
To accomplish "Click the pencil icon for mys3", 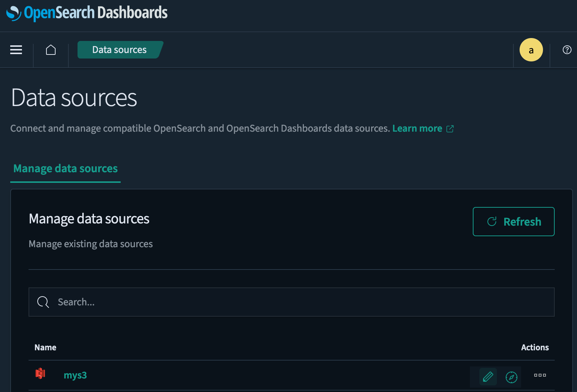I will (488, 376).
